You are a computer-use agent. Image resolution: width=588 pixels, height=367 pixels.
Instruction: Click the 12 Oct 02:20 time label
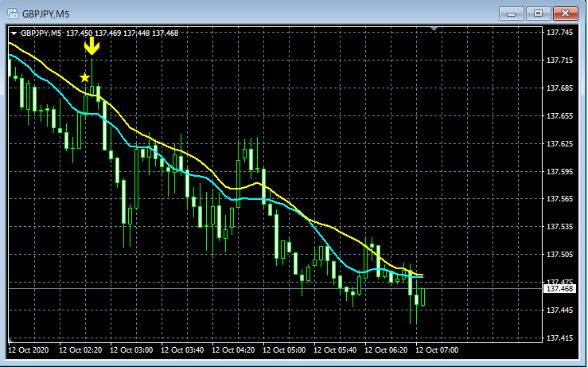point(80,350)
